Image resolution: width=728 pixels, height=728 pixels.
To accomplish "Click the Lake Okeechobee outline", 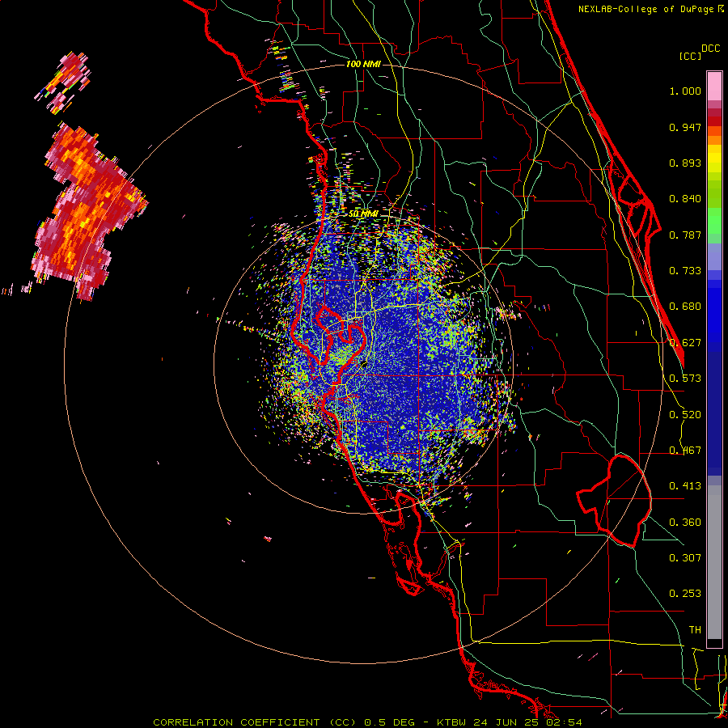I will click(x=614, y=501).
